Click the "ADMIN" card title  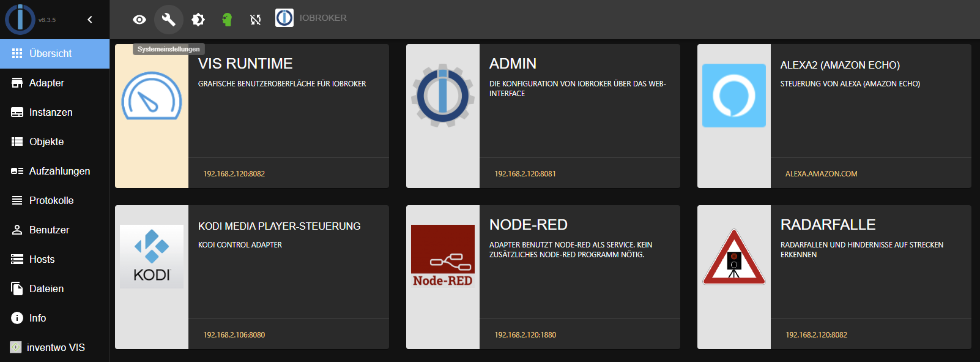[x=513, y=64]
